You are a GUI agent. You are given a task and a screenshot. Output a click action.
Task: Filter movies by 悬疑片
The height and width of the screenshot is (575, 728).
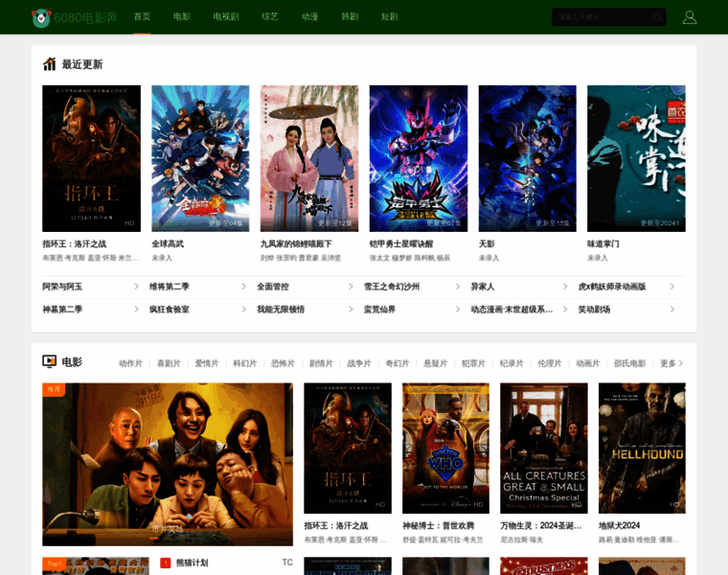pyautogui.click(x=435, y=363)
